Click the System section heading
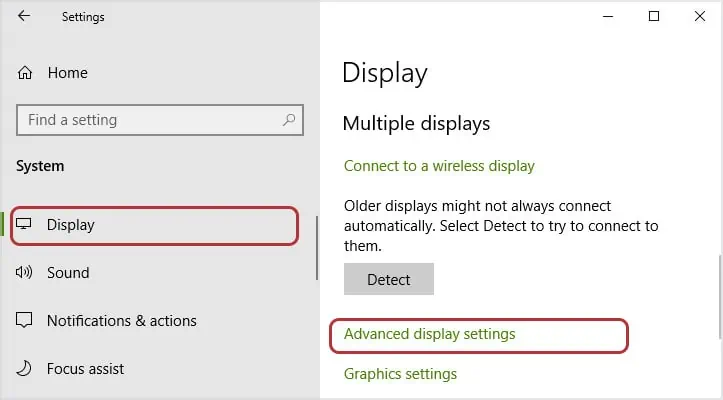 (40, 166)
